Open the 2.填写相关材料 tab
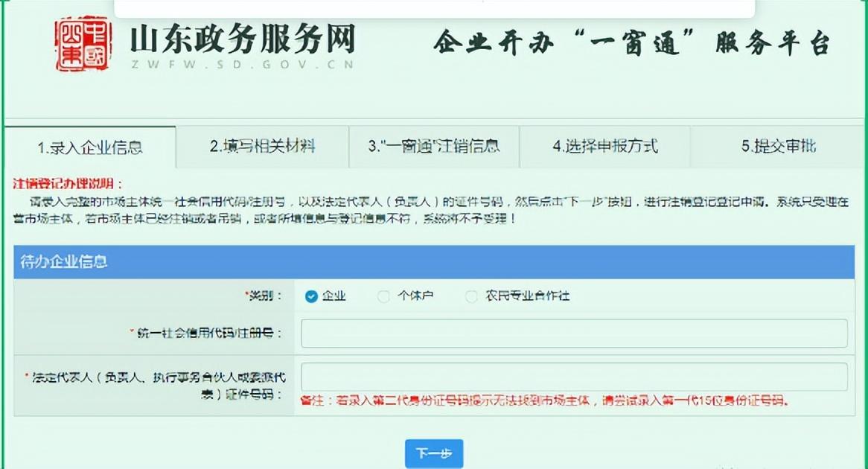This screenshot has height=469, width=868. tap(262, 146)
